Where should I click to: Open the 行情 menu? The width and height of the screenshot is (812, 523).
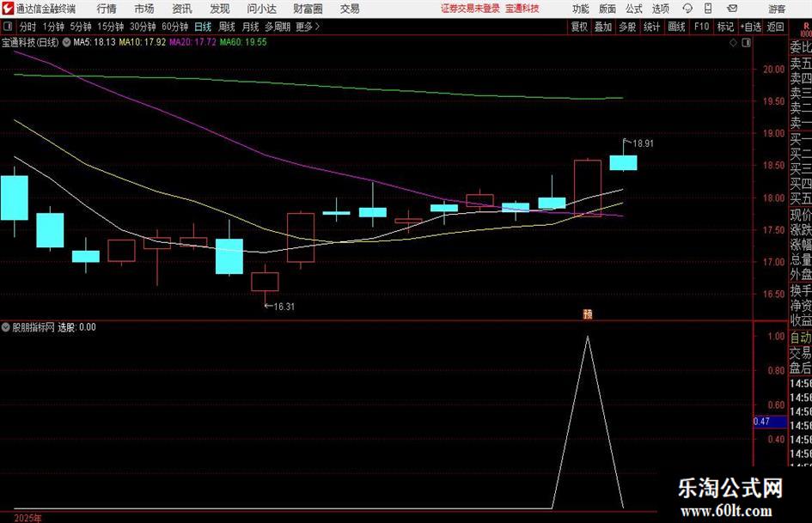107,9
